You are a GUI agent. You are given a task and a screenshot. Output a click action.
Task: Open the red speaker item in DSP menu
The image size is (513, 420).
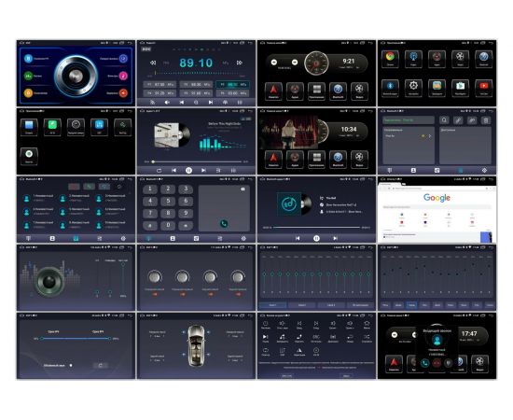pyautogui.click(x=123, y=93)
